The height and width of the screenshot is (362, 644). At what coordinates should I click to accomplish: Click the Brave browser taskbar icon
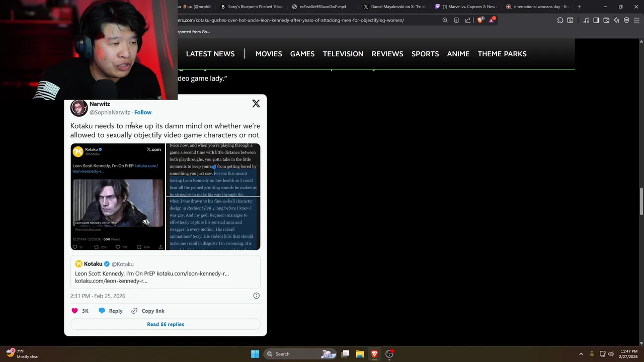(x=374, y=354)
